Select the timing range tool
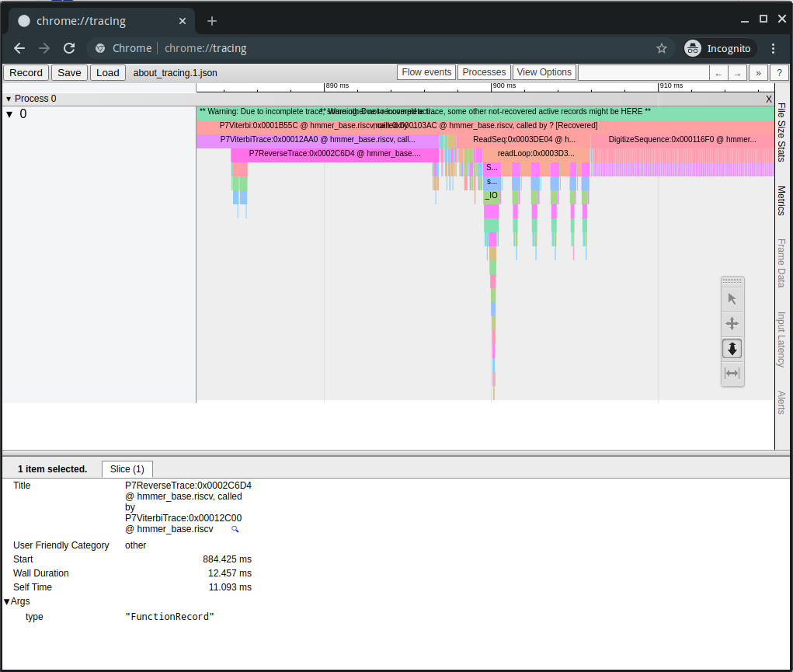 (732, 374)
